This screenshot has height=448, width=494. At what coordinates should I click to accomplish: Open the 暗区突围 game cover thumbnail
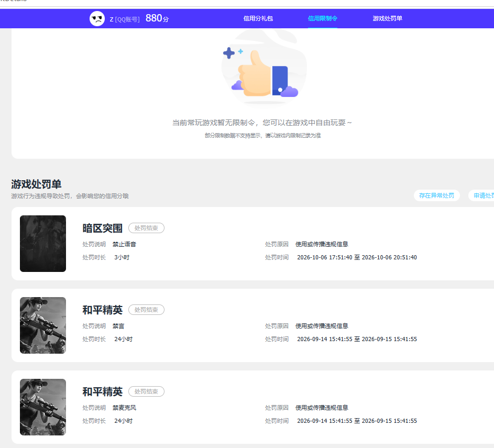point(43,244)
